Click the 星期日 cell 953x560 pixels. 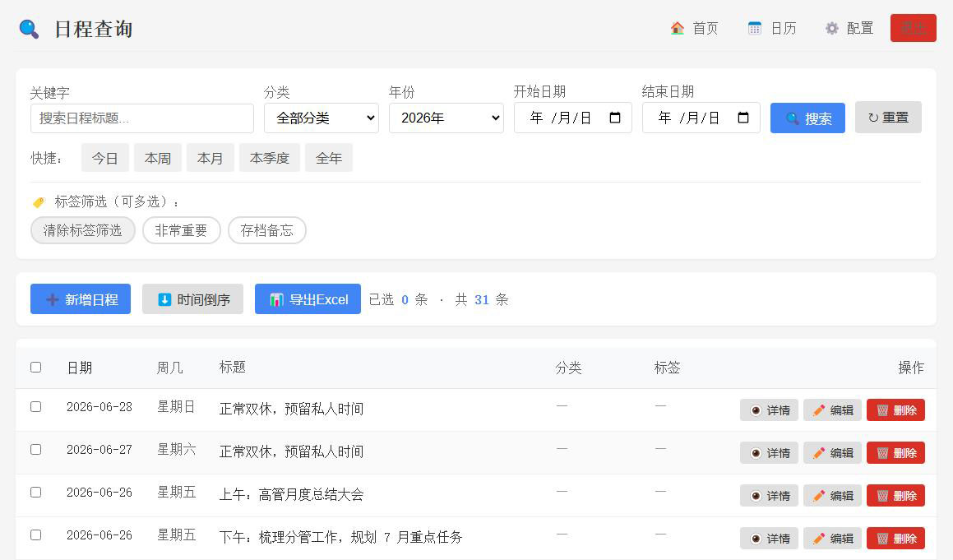coord(176,407)
